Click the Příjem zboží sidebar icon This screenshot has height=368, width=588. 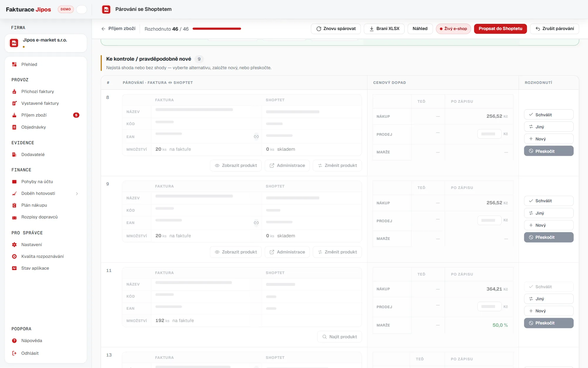coord(14,115)
